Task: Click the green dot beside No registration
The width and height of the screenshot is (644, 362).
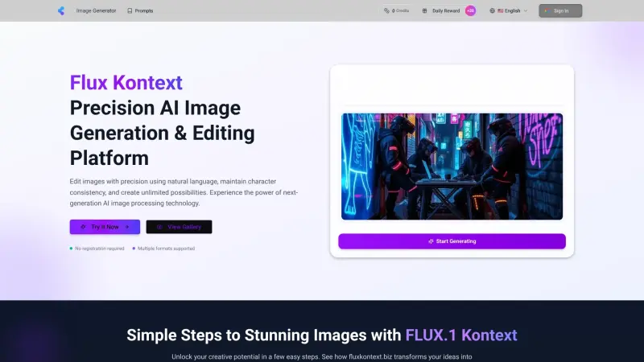Action: click(x=71, y=249)
